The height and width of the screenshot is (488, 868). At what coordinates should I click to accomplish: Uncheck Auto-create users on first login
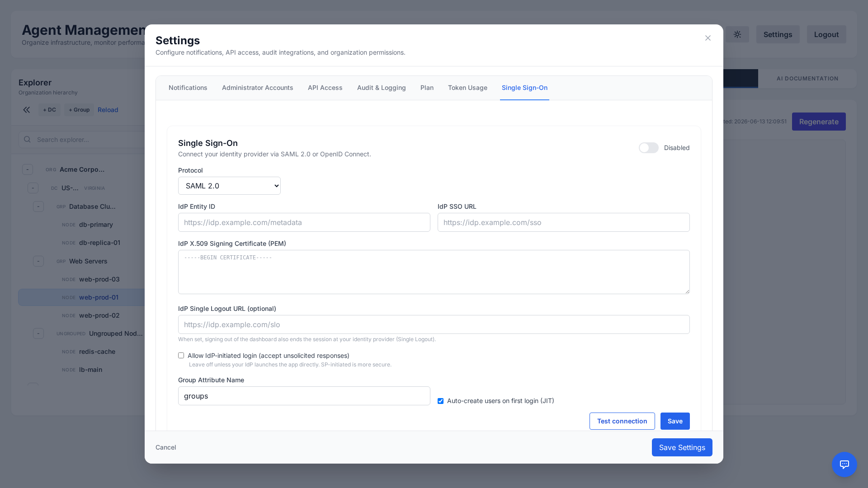click(x=440, y=401)
